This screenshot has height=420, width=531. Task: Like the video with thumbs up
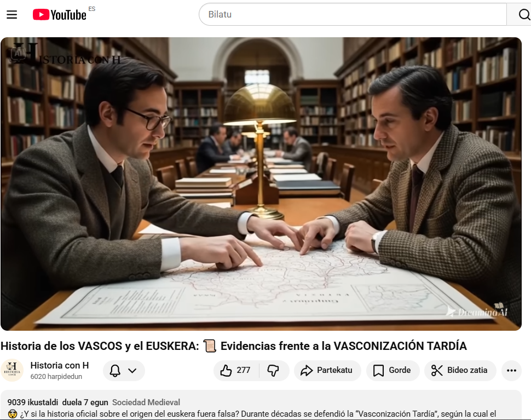(x=236, y=371)
